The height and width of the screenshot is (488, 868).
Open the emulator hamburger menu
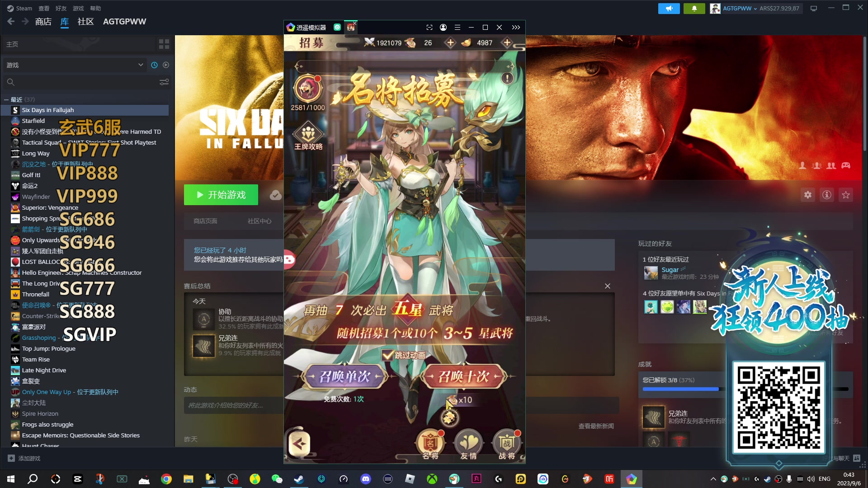pyautogui.click(x=457, y=28)
